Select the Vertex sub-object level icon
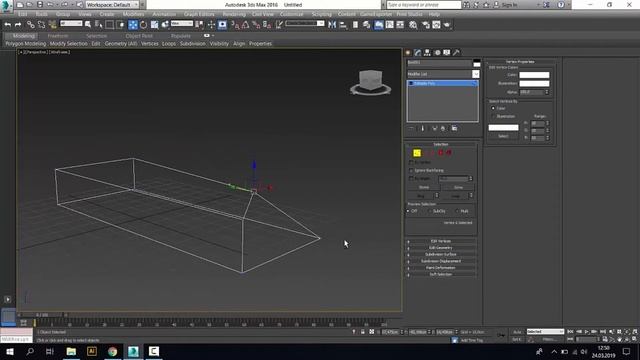Viewport: 640px width, 360px height. [417, 153]
